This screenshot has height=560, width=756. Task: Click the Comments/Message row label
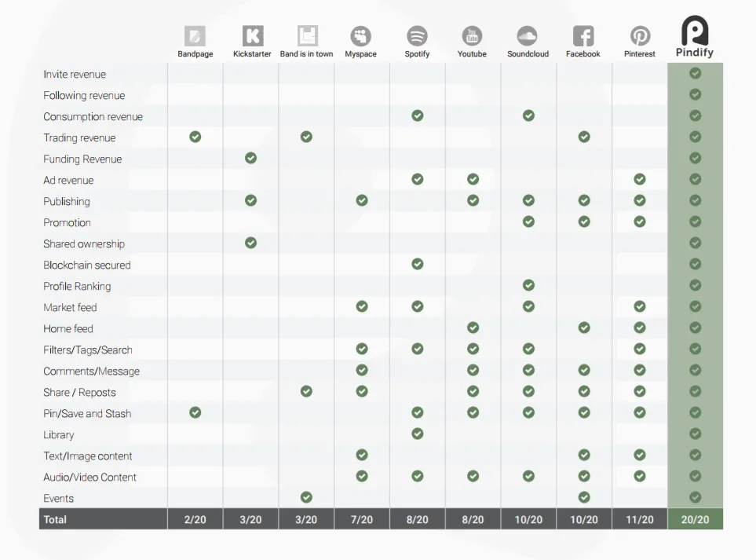(91, 372)
